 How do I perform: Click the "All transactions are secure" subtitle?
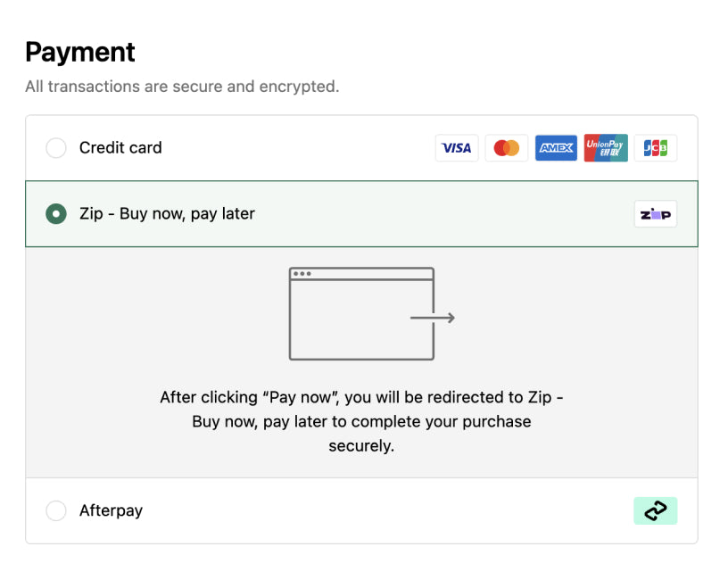click(182, 87)
